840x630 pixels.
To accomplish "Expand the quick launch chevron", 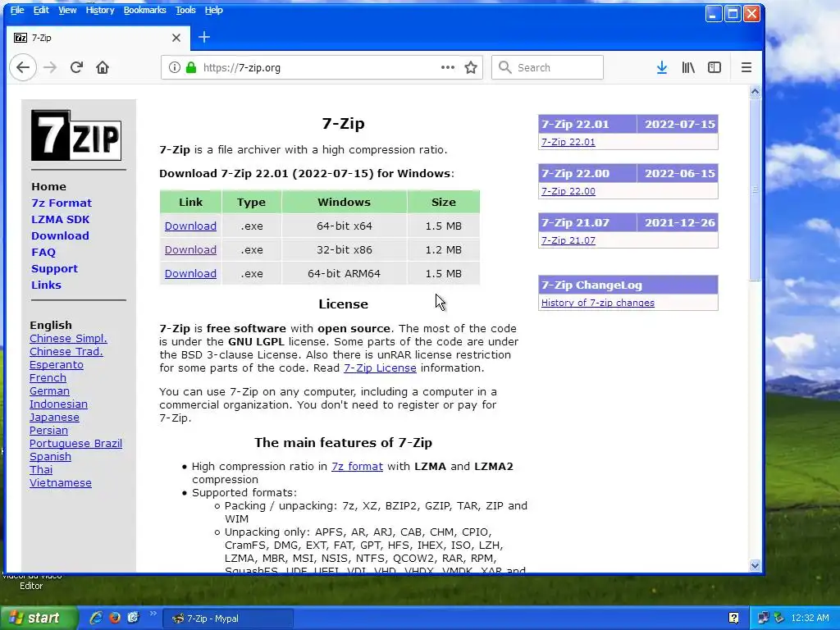I will pos(153,614).
